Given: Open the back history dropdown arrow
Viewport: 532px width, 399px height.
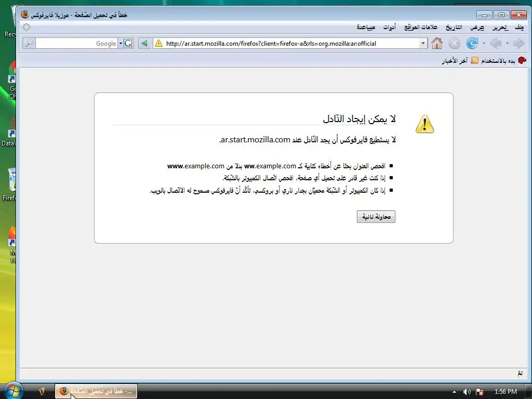Looking at the screenshot, I should 507,44.
